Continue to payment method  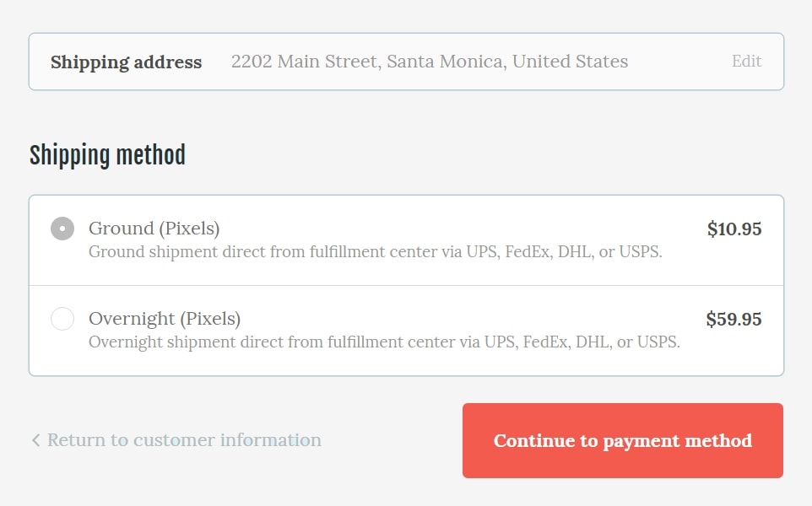(x=622, y=440)
